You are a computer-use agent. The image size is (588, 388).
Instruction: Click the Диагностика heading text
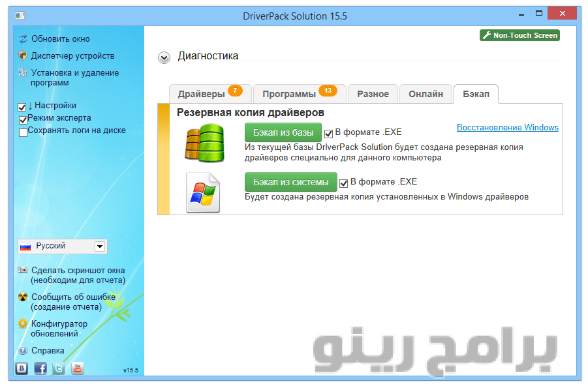[208, 56]
